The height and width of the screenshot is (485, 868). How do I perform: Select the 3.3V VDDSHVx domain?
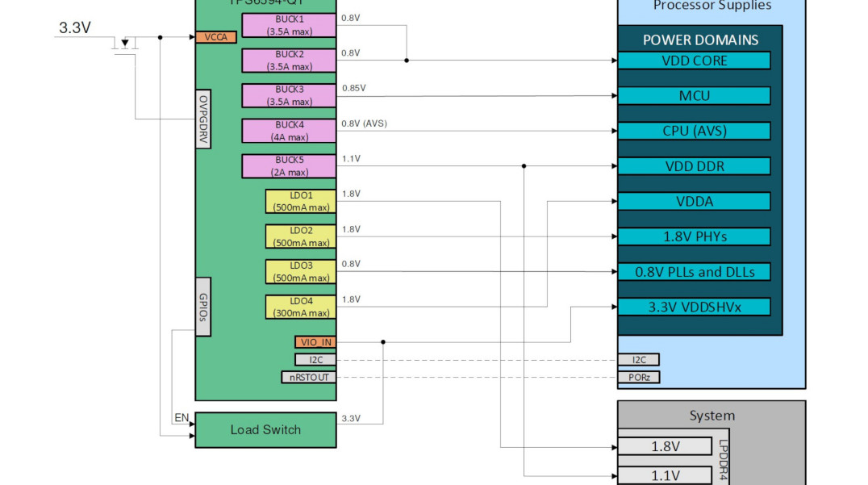click(695, 307)
